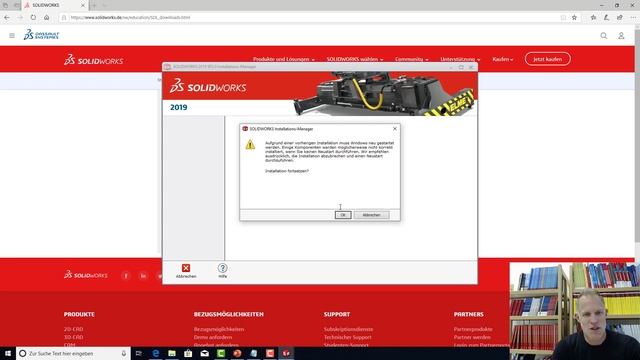
Task: Expand the Kaufen menu
Action: point(502,59)
